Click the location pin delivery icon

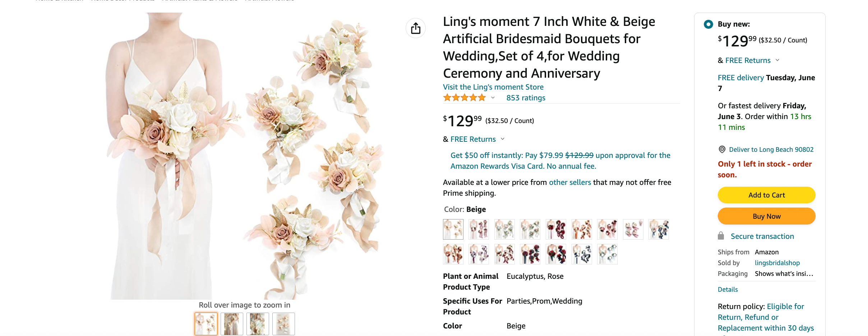tap(722, 149)
